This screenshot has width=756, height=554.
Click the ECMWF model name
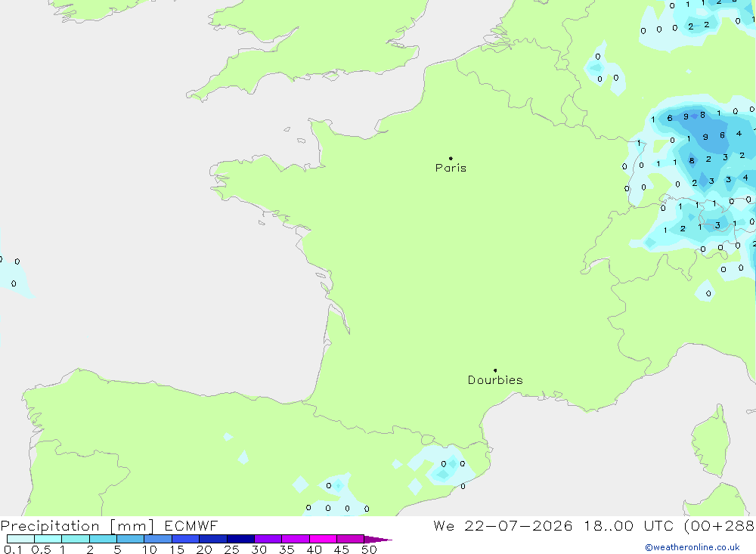coord(191,525)
